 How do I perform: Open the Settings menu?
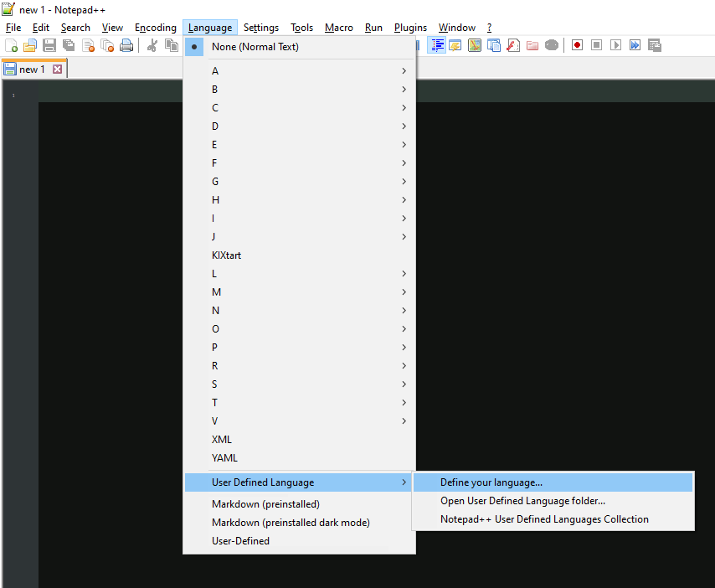261,28
